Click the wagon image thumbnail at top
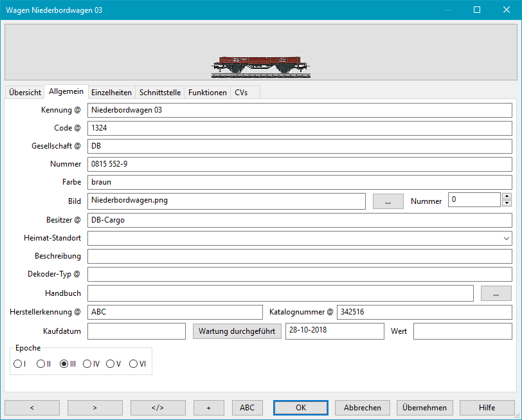The image size is (522, 420). pos(261,67)
